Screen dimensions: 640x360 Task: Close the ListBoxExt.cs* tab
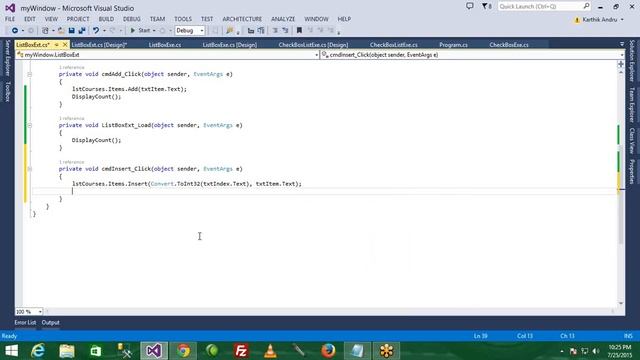[65, 44]
